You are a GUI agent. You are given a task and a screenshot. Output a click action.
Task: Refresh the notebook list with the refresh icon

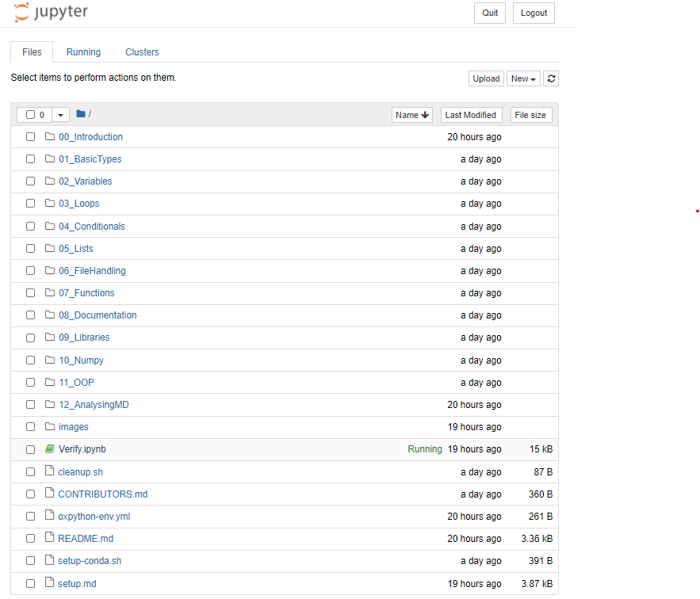click(551, 78)
